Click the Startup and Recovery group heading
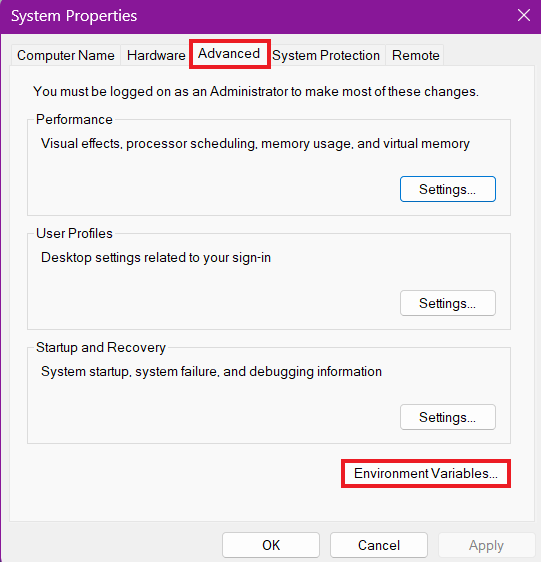 pyautogui.click(x=101, y=347)
